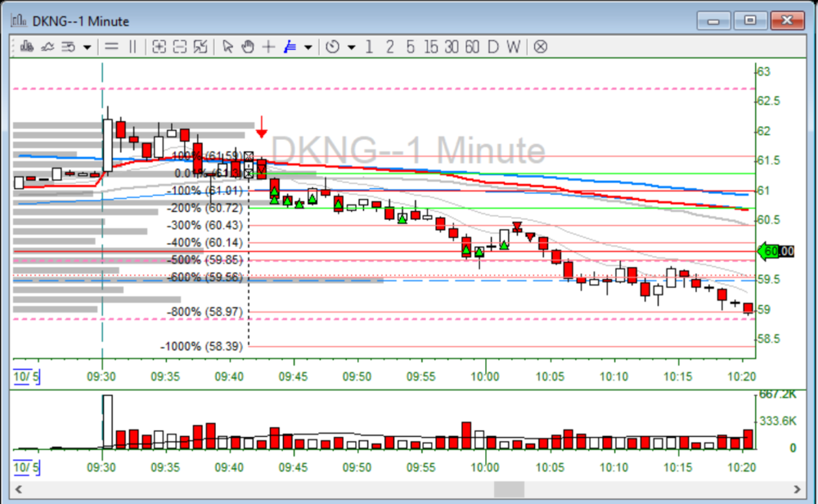The width and height of the screenshot is (818, 504).
Task: Select the crosshair cursor tool
Action: pyautogui.click(x=268, y=47)
